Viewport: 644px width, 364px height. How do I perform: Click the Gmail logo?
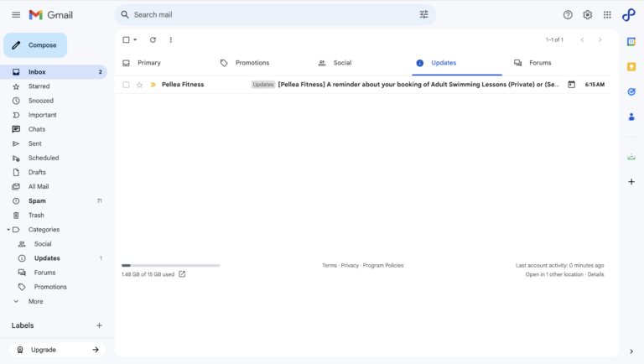click(50, 15)
